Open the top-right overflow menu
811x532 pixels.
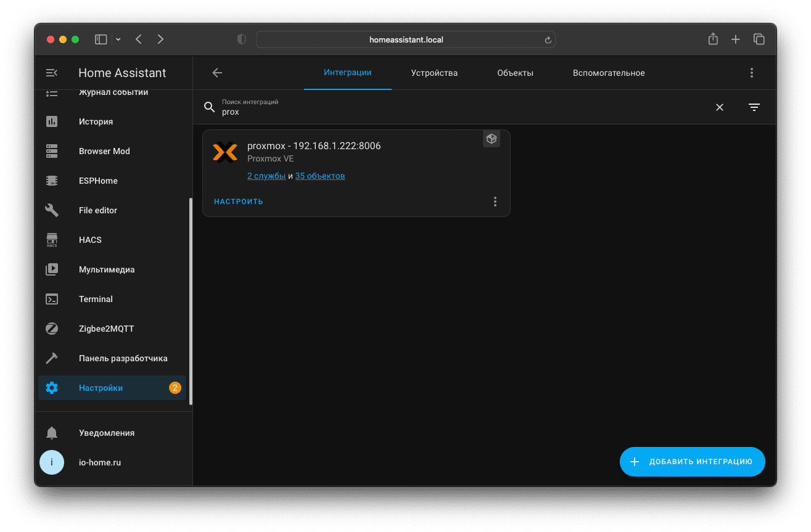click(751, 73)
